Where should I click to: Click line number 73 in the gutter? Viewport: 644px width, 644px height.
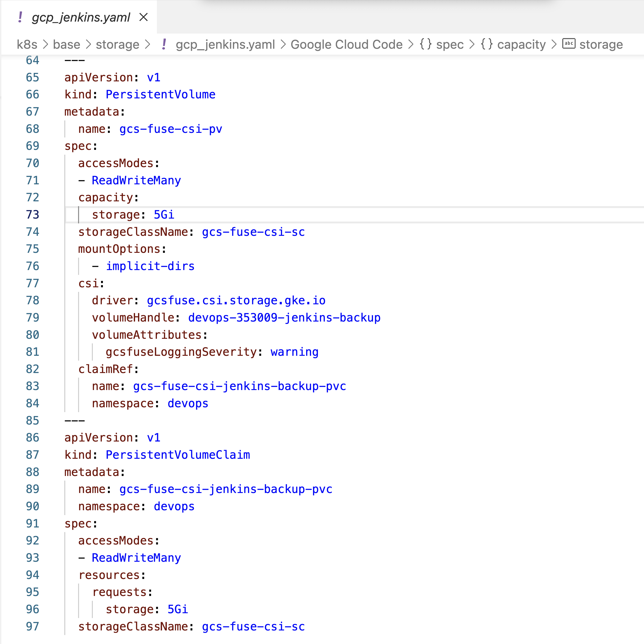(x=32, y=214)
